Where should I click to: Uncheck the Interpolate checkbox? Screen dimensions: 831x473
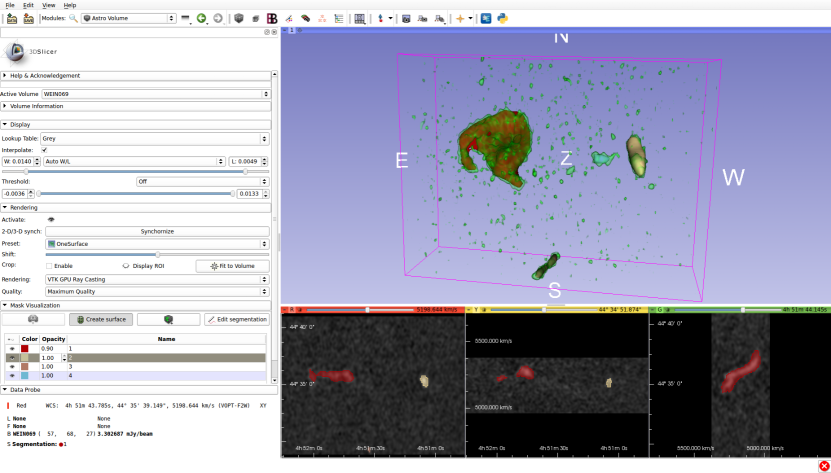point(45,150)
